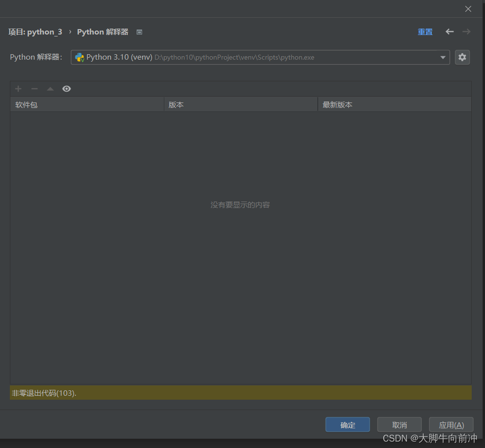485x448 pixels.
Task: Toggle show early releases eye icon
Action: 67,89
